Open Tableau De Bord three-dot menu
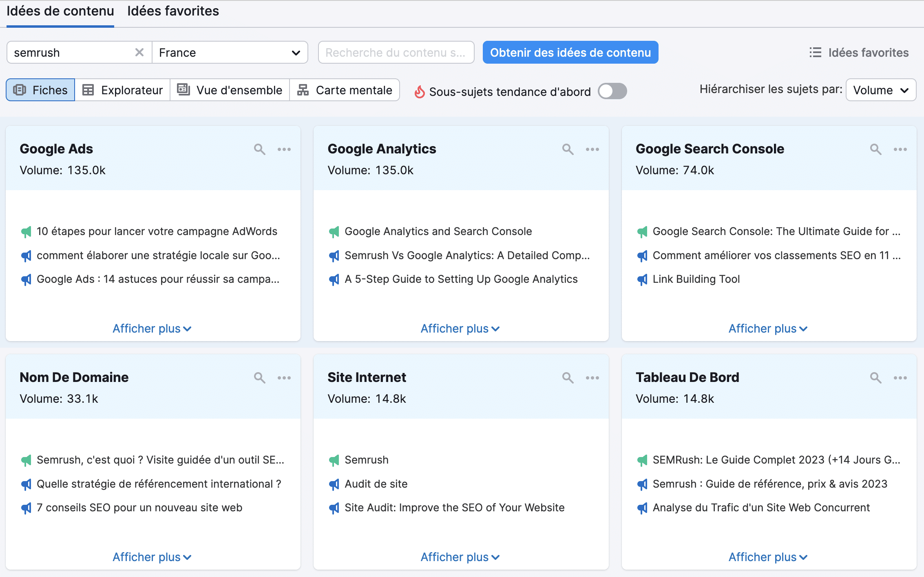924x577 pixels. pyautogui.click(x=900, y=378)
